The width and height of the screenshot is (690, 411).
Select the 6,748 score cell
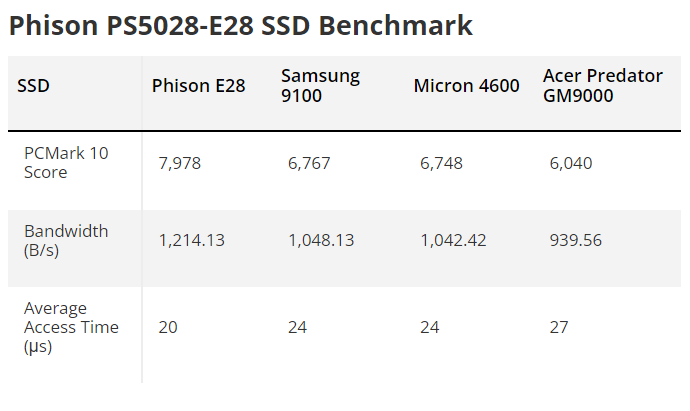[x=441, y=163]
